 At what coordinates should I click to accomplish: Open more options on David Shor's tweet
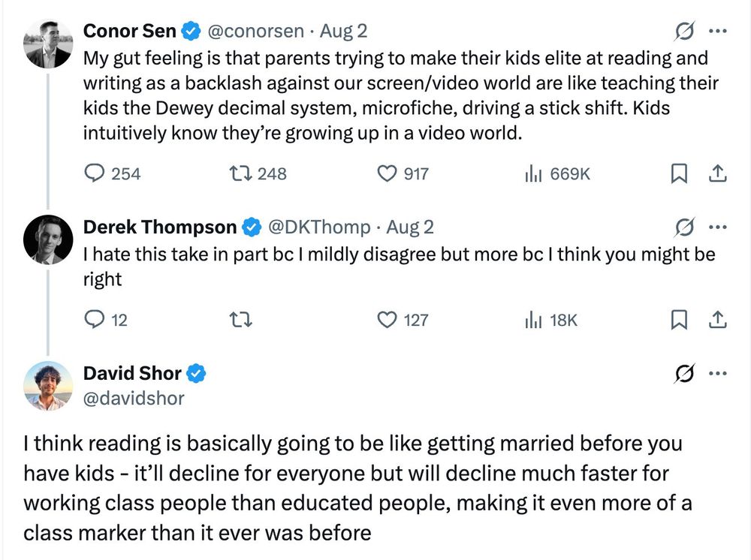pos(718,373)
